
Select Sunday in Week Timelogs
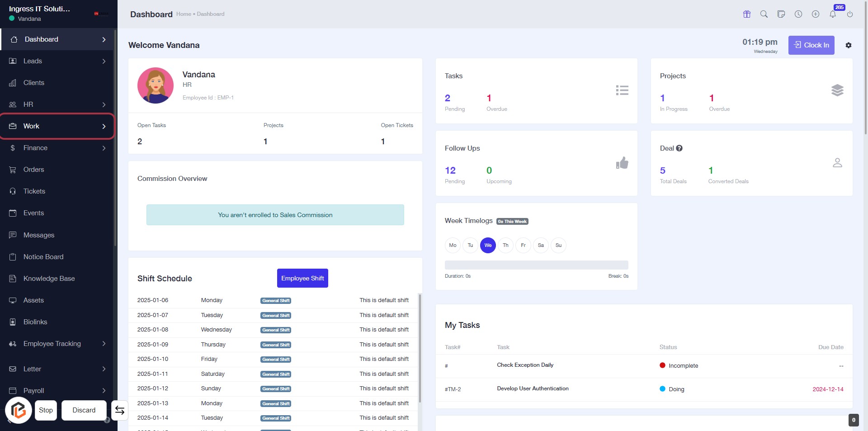[558, 245]
